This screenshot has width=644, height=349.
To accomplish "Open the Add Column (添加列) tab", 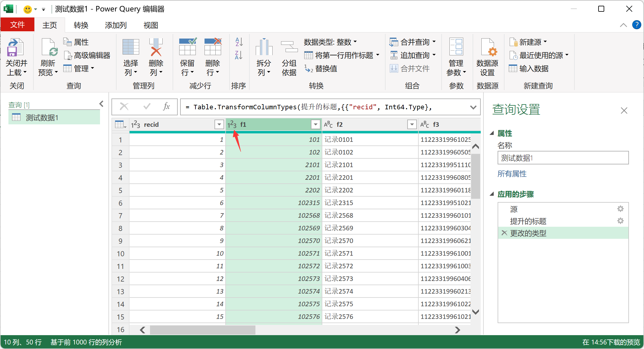I will [116, 25].
